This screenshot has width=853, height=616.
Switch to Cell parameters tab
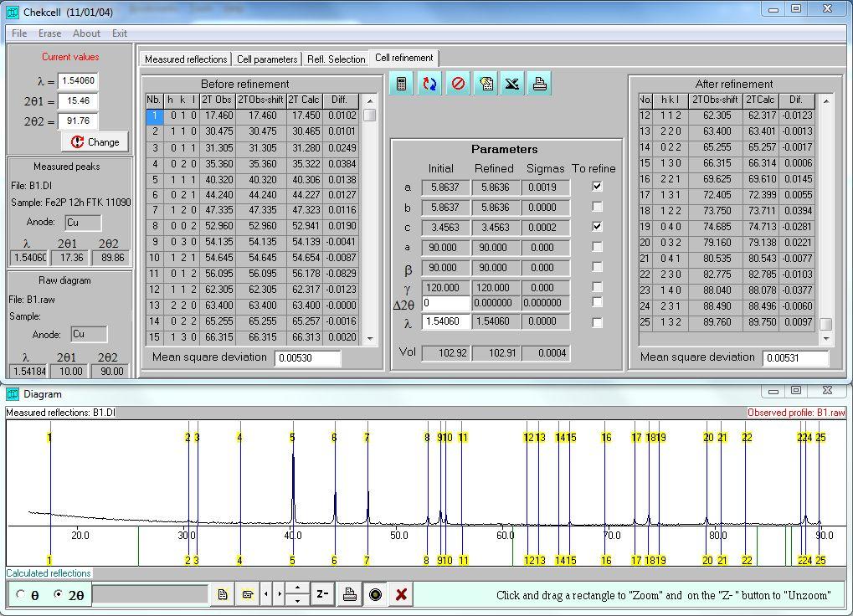266,59
